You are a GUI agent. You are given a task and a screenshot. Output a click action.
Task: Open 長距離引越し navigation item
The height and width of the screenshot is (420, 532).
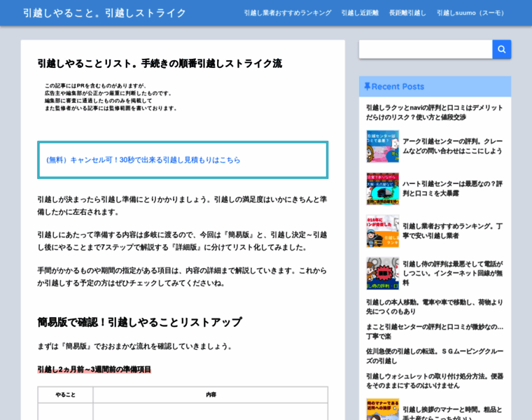coord(407,13)
